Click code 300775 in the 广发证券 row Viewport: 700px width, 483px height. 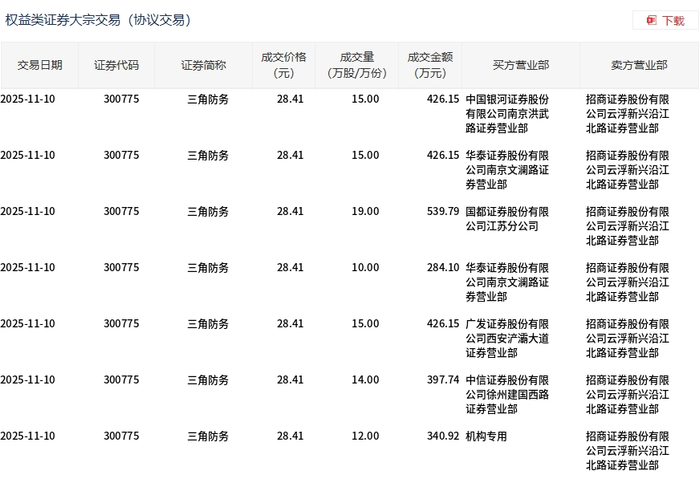[x=121, y=324]
